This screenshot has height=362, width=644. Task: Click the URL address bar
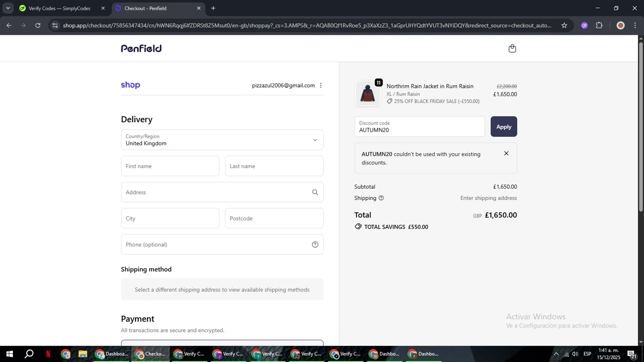tap(307, 25)
